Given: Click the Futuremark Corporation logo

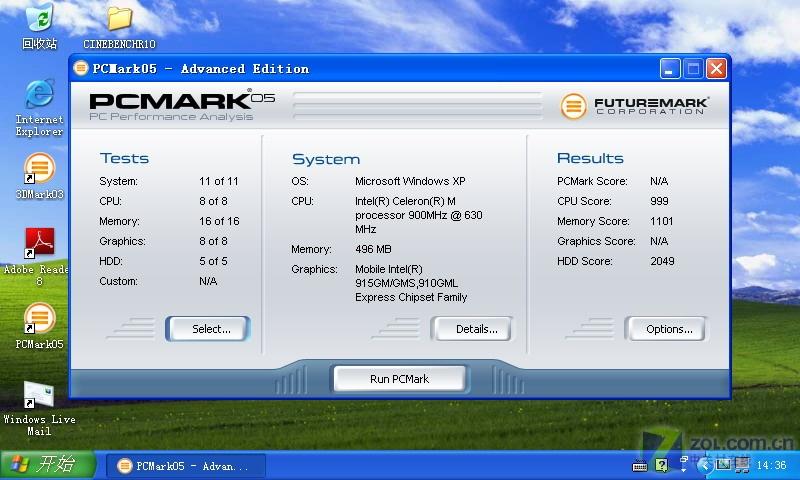Looking at the screenshot, I should pyautogui.click(x=635, y=106).
